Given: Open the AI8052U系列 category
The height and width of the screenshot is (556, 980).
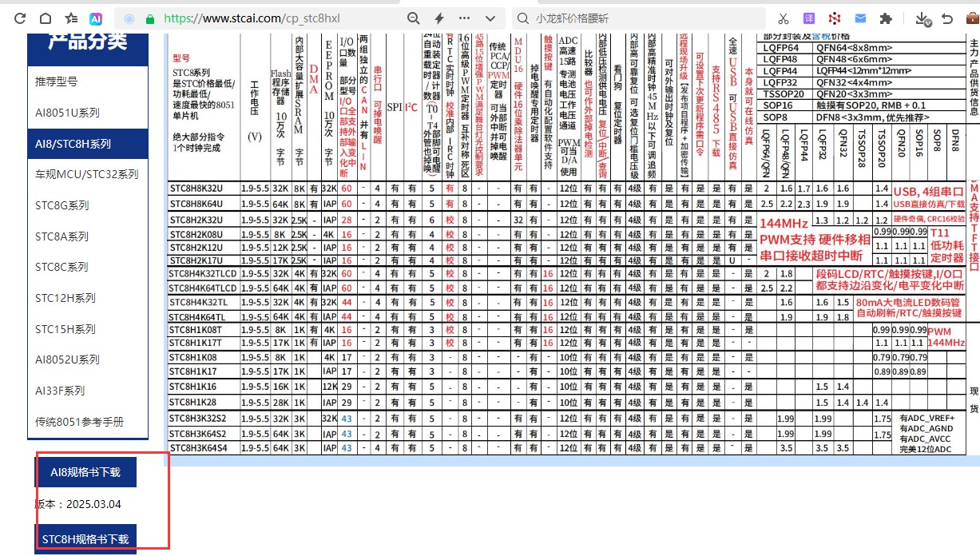Looking at the screenshot, I should [88, 359].
